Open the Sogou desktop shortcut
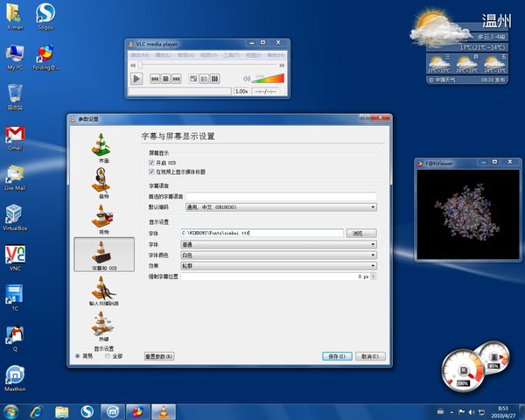The height and width of the screenshot is (420, 525). (45, 17)
